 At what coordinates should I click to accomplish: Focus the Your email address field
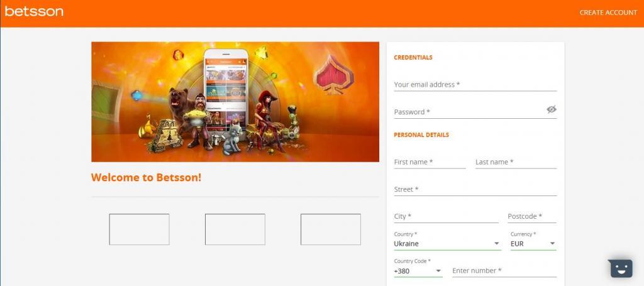point(475,84)
